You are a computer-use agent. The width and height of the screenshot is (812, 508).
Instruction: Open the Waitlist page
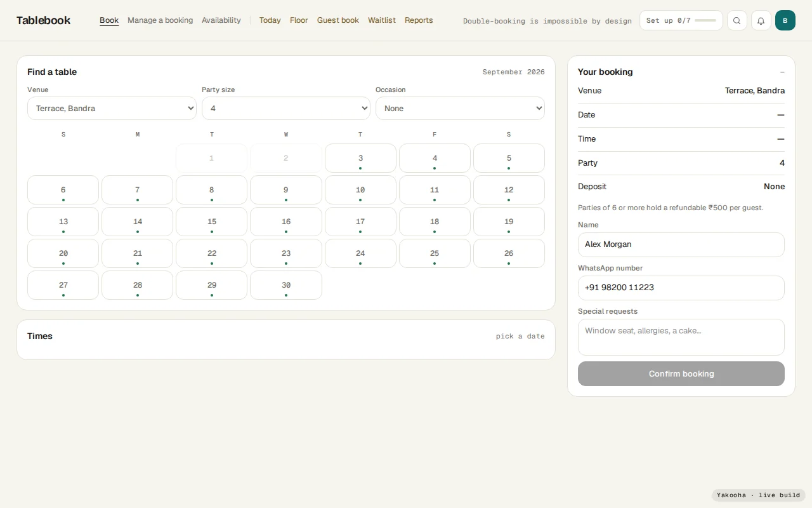382,20
